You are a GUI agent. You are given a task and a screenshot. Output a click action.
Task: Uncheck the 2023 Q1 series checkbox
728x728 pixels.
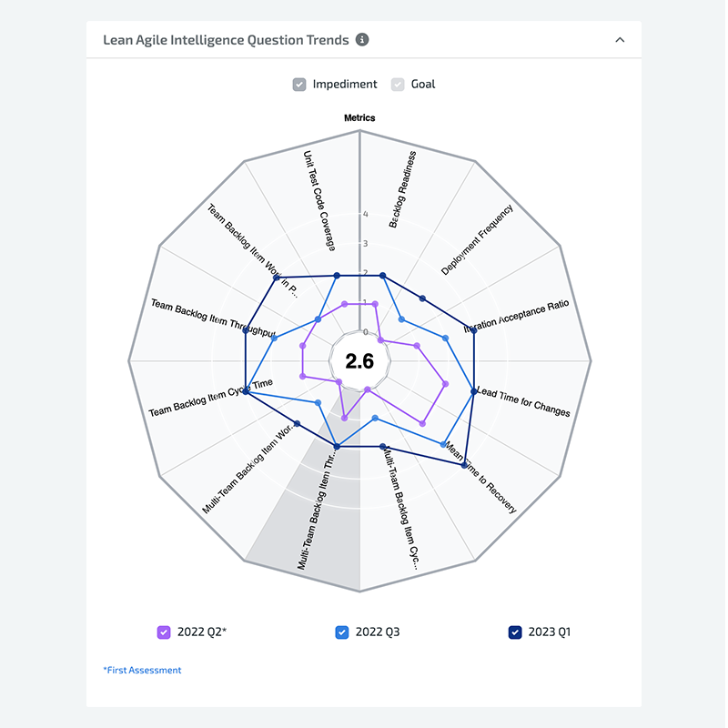point(515,632)
